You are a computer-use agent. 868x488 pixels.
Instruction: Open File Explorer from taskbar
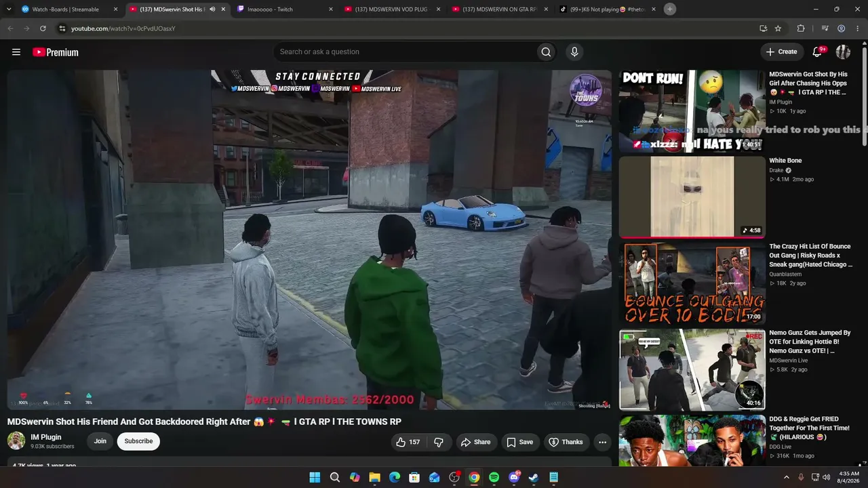coord(374,477)
